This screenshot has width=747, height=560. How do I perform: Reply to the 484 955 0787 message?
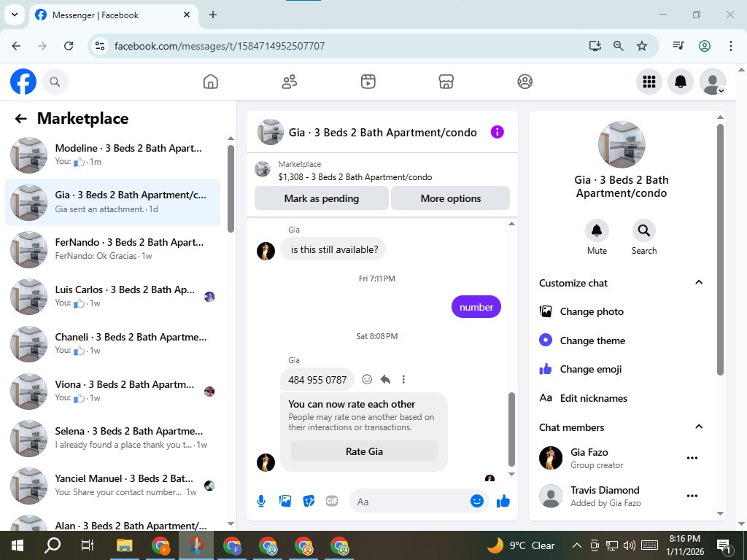click(x=385, y=379)
